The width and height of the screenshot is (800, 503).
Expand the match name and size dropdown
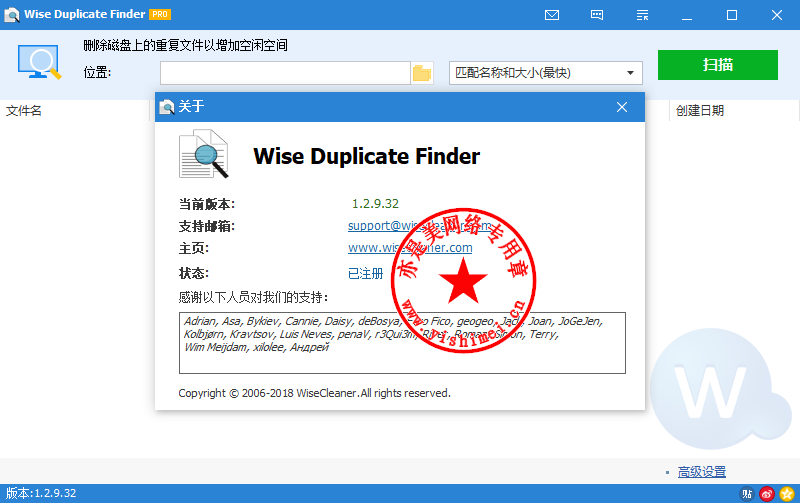(x=545, y=73)
